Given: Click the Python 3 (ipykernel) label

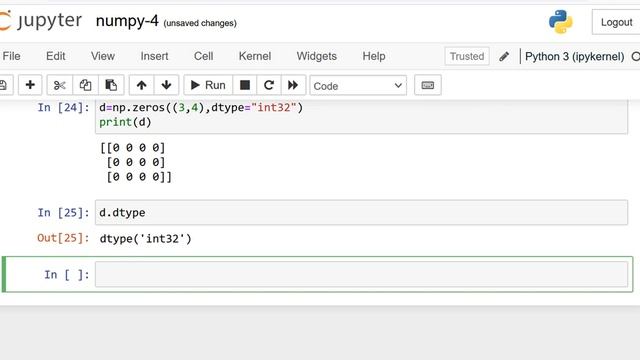Looking at the screenshot, I should click(x=574, y=56).
